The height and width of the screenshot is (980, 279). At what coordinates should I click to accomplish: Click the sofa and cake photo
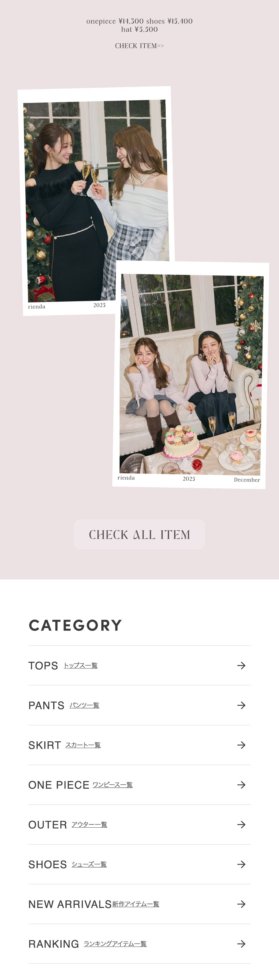coord(191,375)
